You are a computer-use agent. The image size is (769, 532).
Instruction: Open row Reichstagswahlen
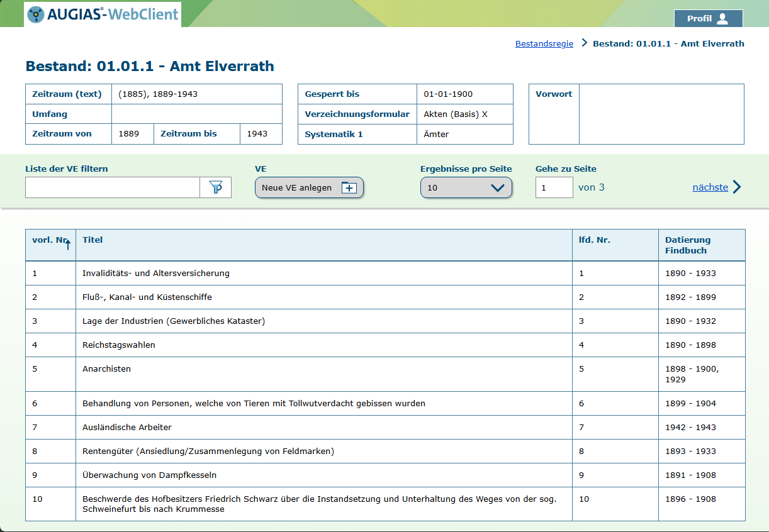[385, 345]
